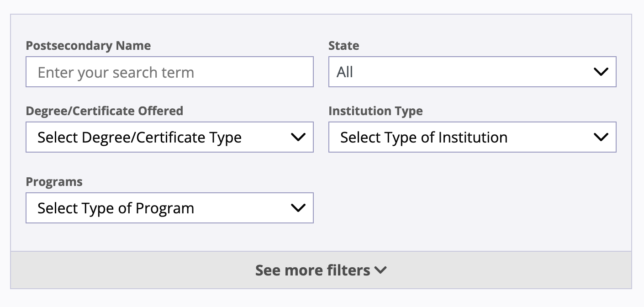This screenshot has width=644, height=307.
Task: Click the "Select Type of Program" text
Action: pyautogui.click(x=116, y=208)
